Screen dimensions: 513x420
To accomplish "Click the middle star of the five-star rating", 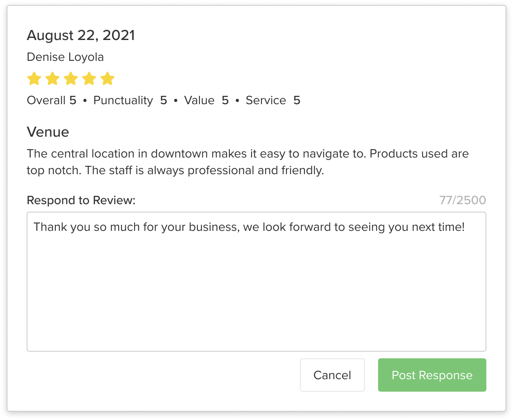I will coord(72,78).
